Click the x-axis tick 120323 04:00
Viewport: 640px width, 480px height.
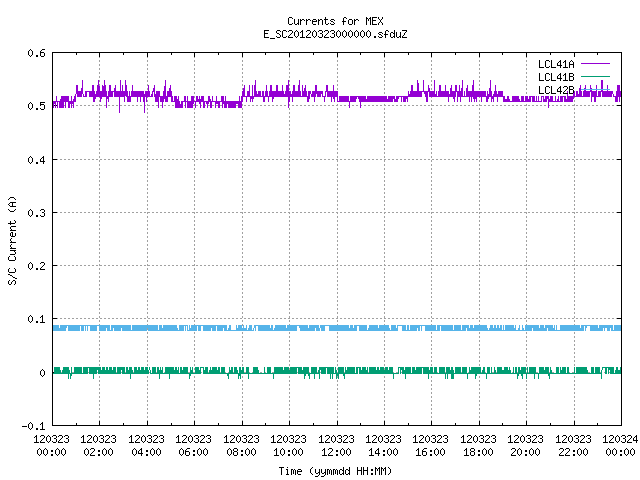(146, 445)
